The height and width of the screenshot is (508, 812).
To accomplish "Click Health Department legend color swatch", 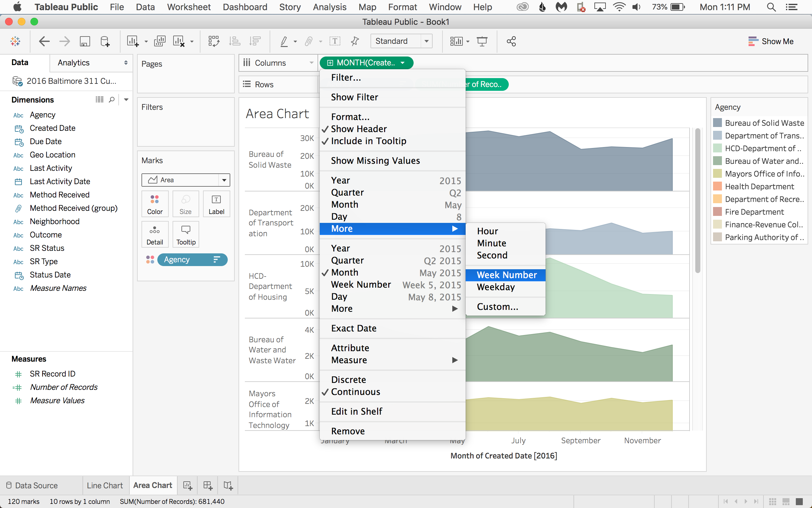I will tap(717, 186).
